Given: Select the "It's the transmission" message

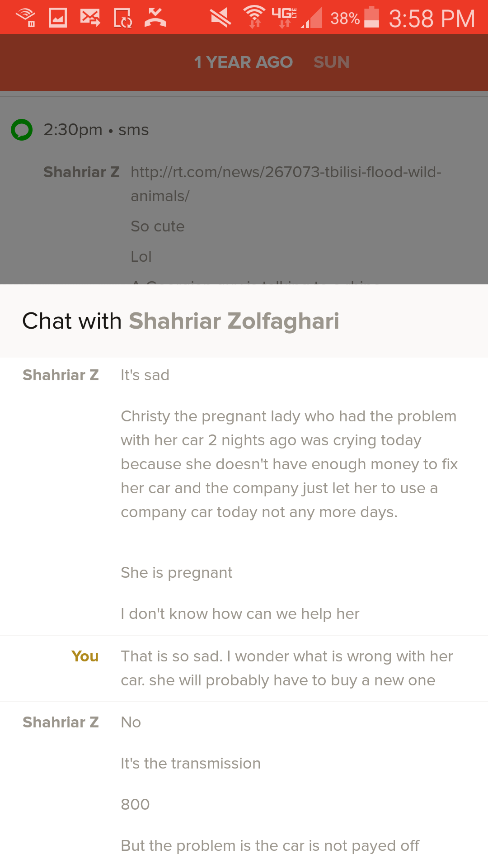Looking at the screenshot, I should [x=191, y=764].
